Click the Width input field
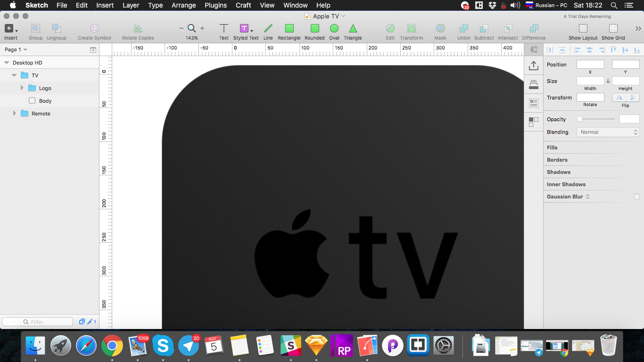This screenshot has width=644, height=362. click(590, 81)
